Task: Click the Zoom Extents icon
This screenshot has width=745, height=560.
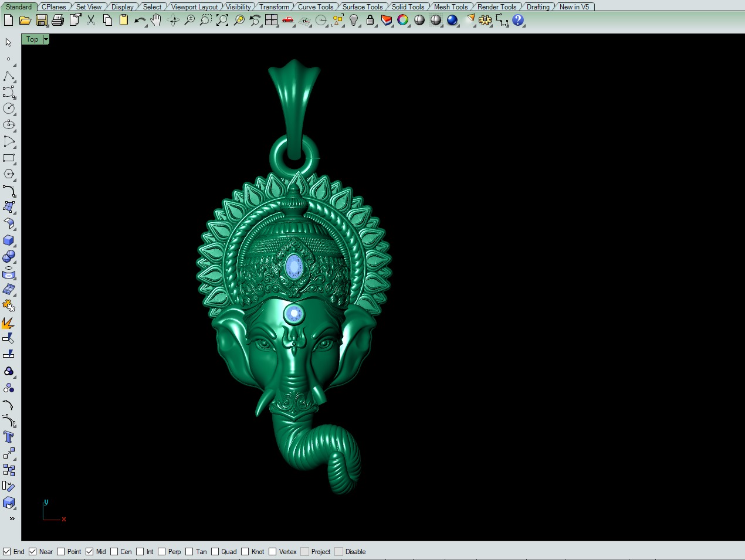Action: (x=222, y=20)
